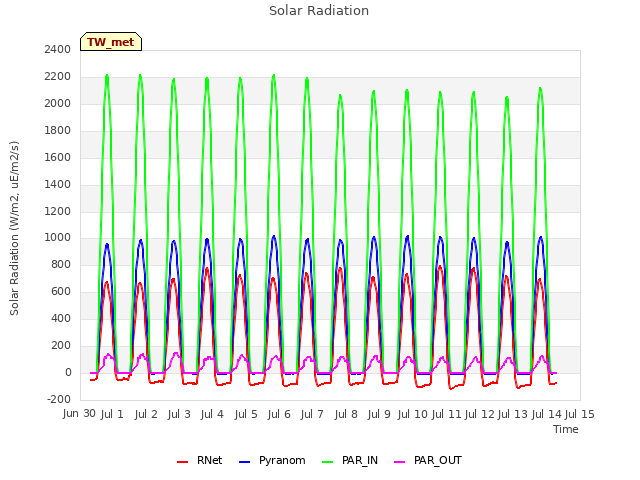Image resolution: width=640 pixels, height=480 pixels.
Task: Toggle the Pyranom legend entry
Action: (272, 460)
